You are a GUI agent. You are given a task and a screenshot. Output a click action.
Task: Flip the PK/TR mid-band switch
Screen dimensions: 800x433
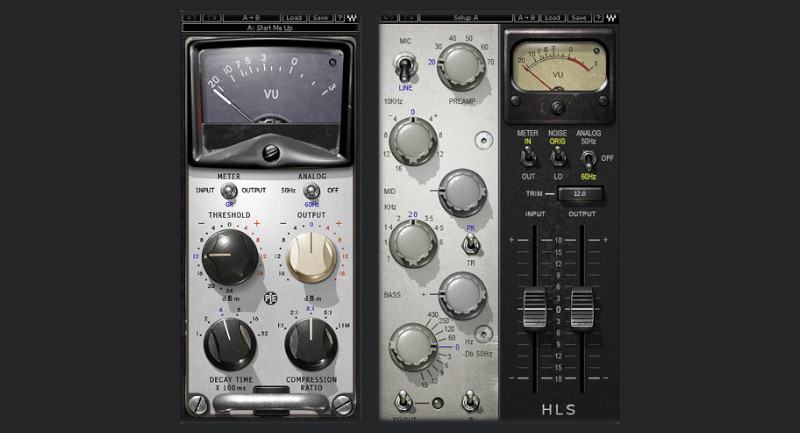468,243
